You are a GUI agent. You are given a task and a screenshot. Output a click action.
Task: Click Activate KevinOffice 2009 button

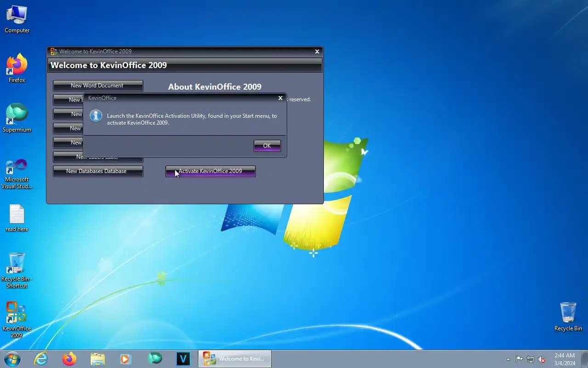pos(210,171)
